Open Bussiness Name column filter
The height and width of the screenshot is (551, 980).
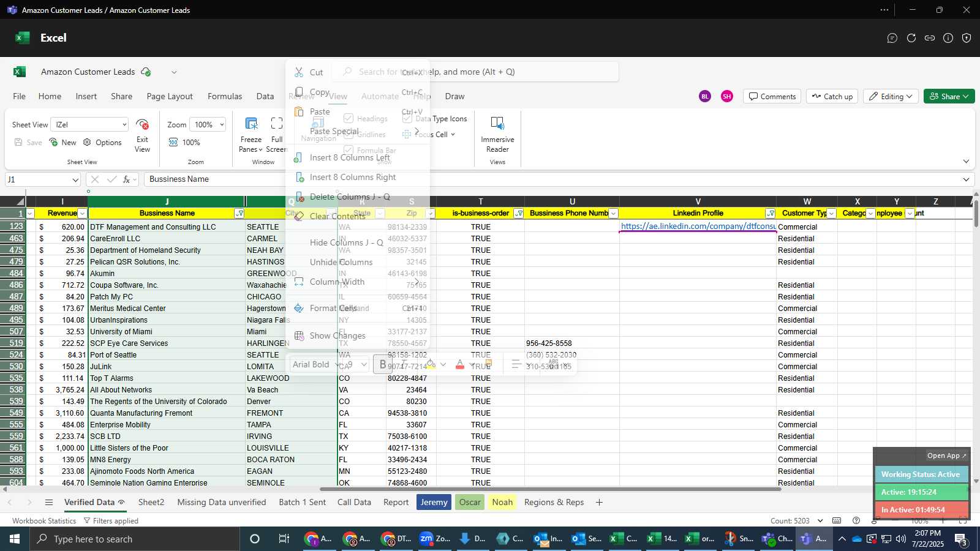coord(239,214)
